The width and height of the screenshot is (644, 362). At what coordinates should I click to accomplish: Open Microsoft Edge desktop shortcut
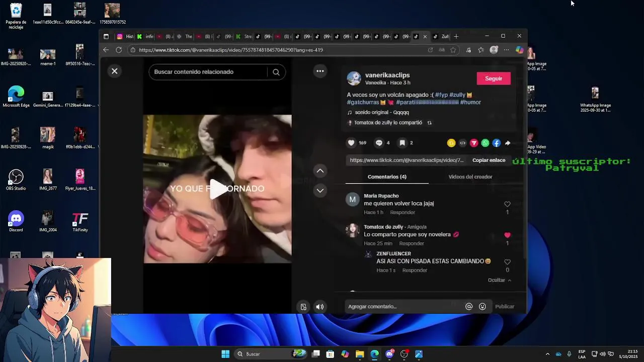(16, 97)
